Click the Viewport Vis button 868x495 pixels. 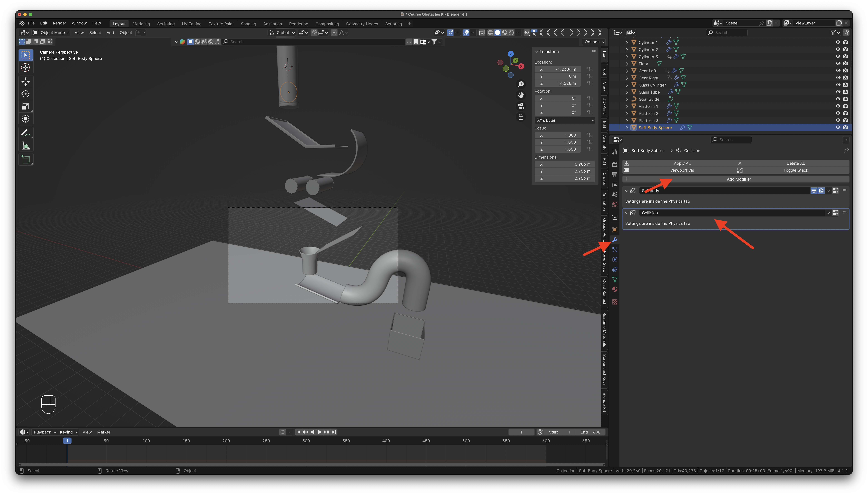[x=679, y=170]
